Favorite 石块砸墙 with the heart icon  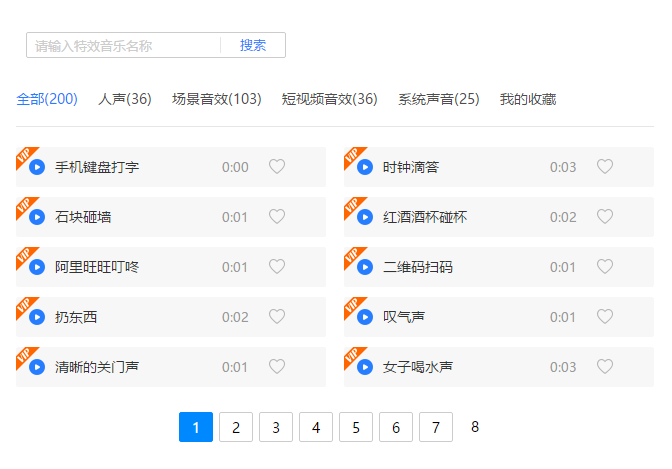(277, 216)
